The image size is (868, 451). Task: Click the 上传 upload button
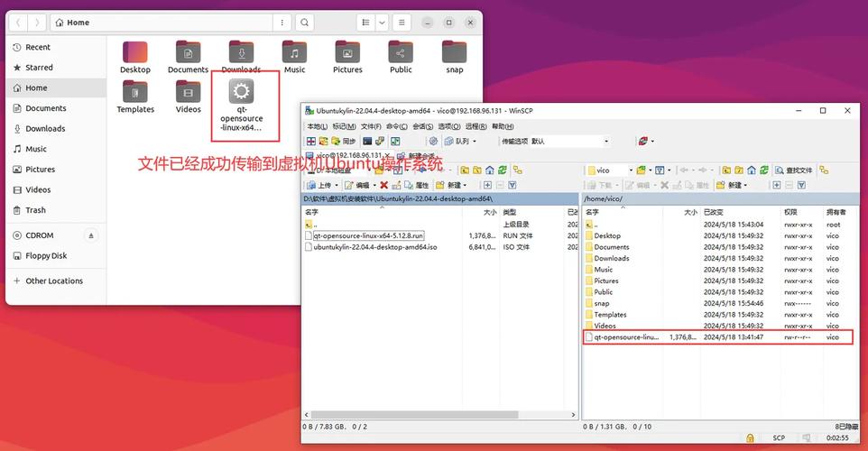click(x=319, y=186)
